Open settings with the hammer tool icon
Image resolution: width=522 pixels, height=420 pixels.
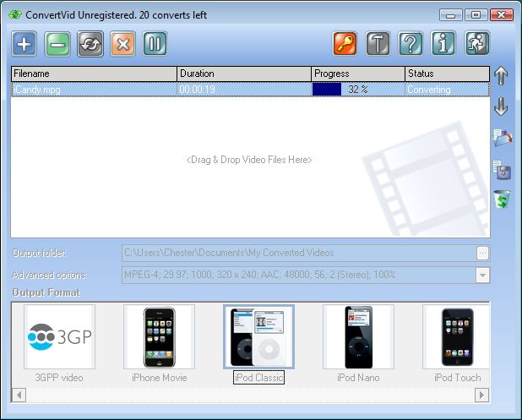[378, 44]
